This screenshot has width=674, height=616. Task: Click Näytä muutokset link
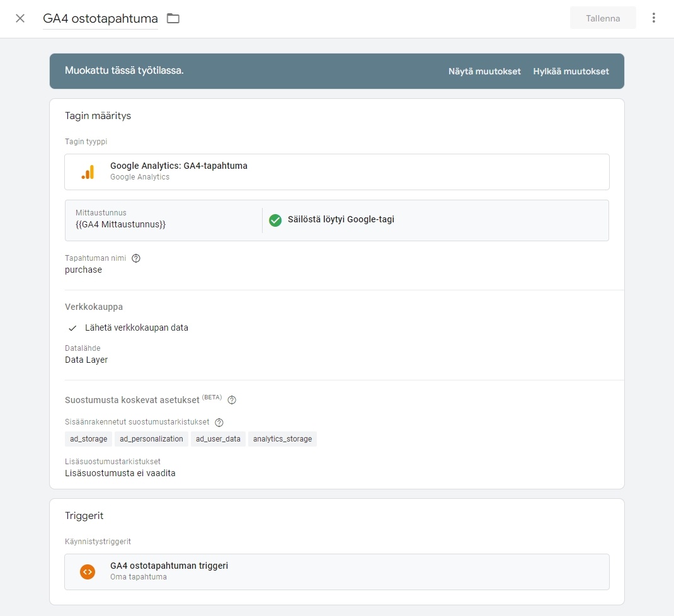[x=484, y=71]
